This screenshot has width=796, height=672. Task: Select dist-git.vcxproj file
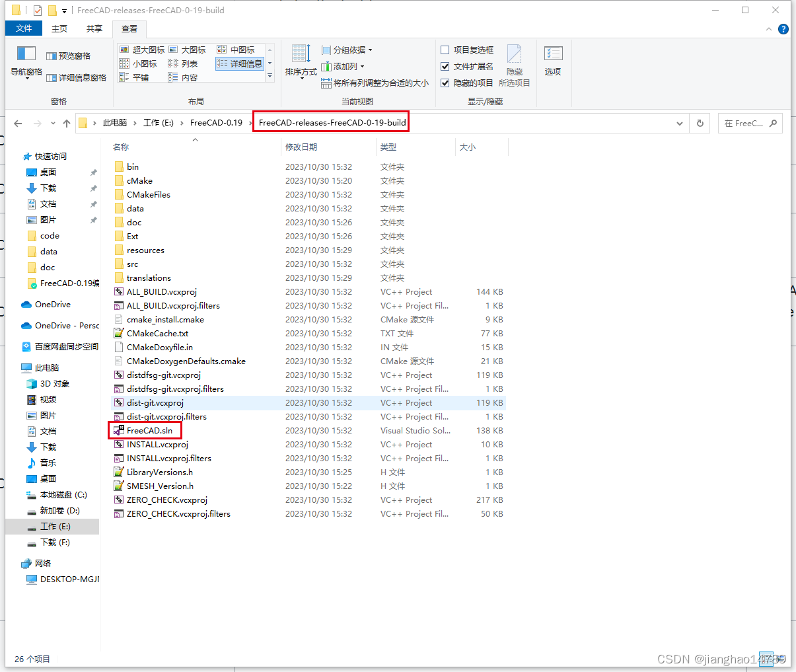coord(155,402)
